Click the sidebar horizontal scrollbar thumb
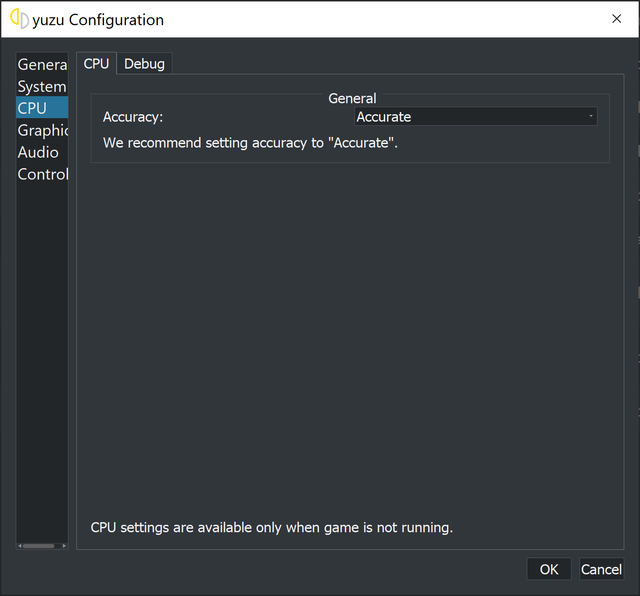 tap(38, 546)
